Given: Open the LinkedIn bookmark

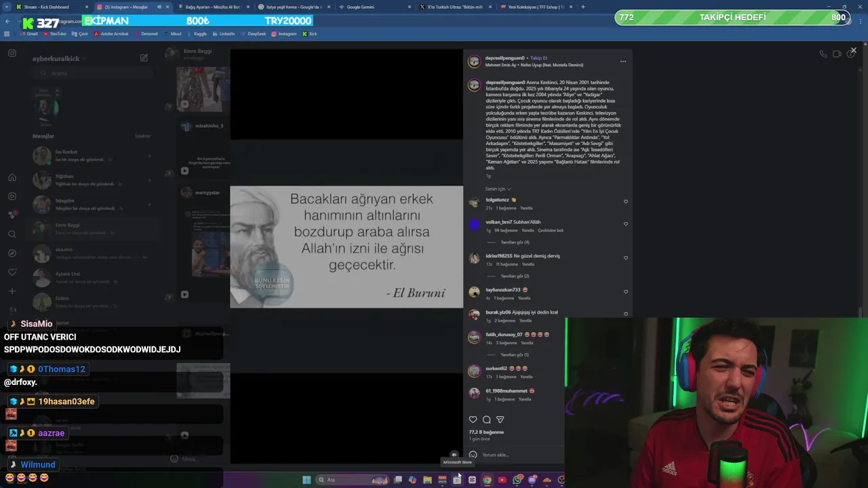Looking at the screenshot, I should tap(224, 33).
